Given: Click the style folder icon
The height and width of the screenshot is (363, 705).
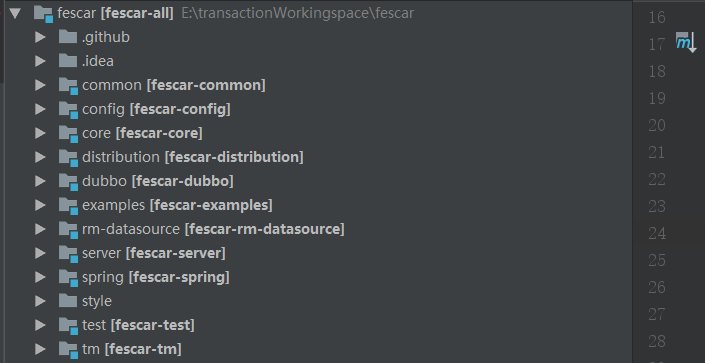Looking at the screenshot, I should pos(68,300).
